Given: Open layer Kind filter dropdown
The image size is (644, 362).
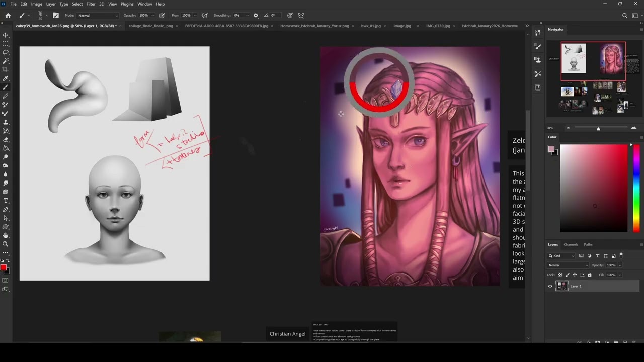Looking at the screenshot, I should (561, 256).
